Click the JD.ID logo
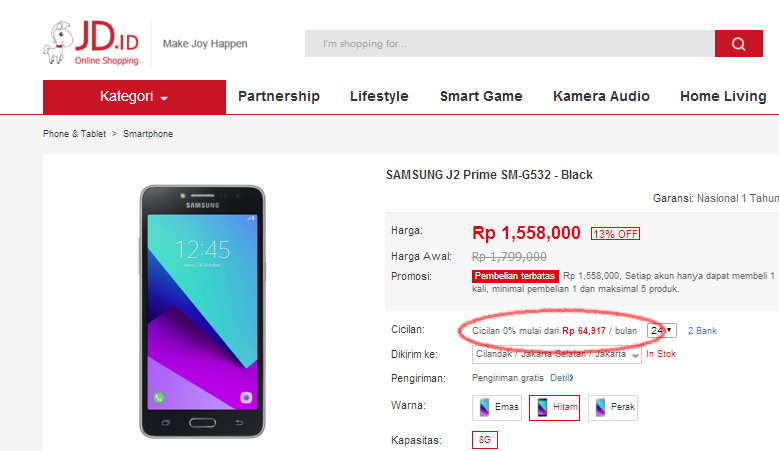The width and height of the screenshot is (779, 451). 91,45
